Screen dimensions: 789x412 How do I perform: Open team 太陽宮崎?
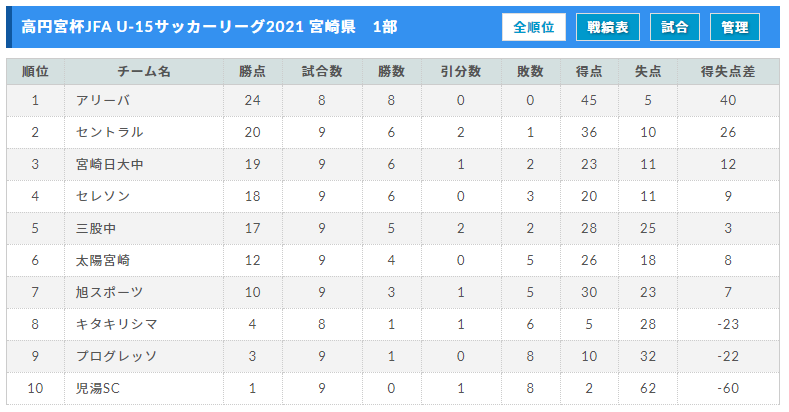click(x=103, y=260)
